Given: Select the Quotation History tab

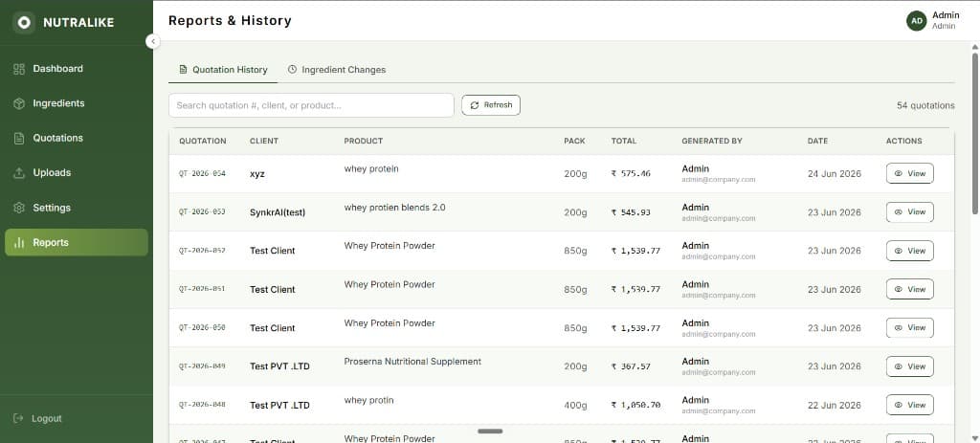Looking at the screenshot, I should [x=223, y=70].
